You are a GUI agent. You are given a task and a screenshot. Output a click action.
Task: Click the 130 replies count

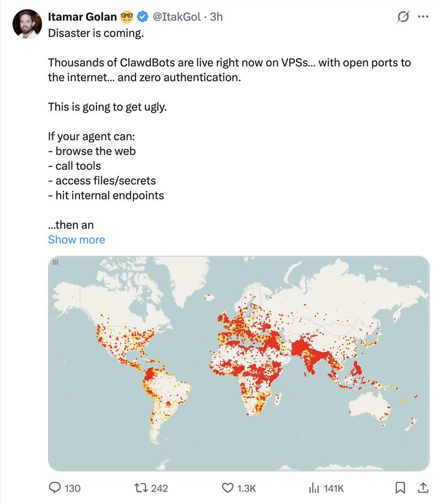coord(73,488)
